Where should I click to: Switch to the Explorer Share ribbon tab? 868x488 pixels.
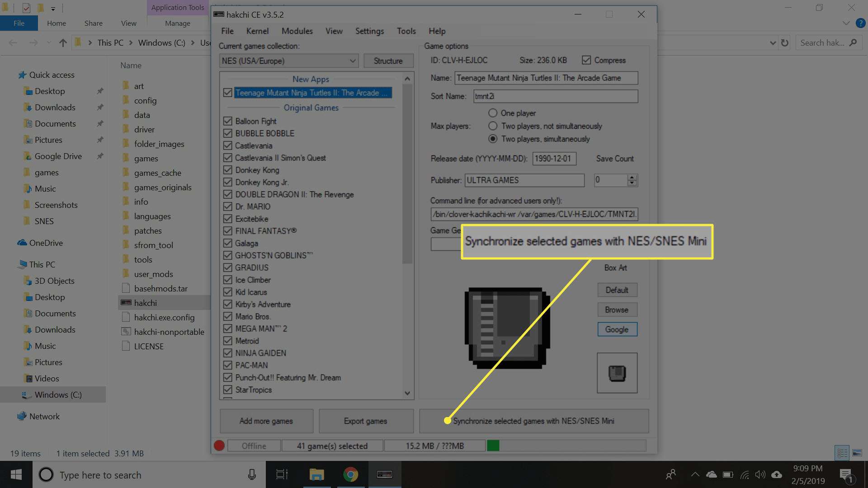(93, 23)
